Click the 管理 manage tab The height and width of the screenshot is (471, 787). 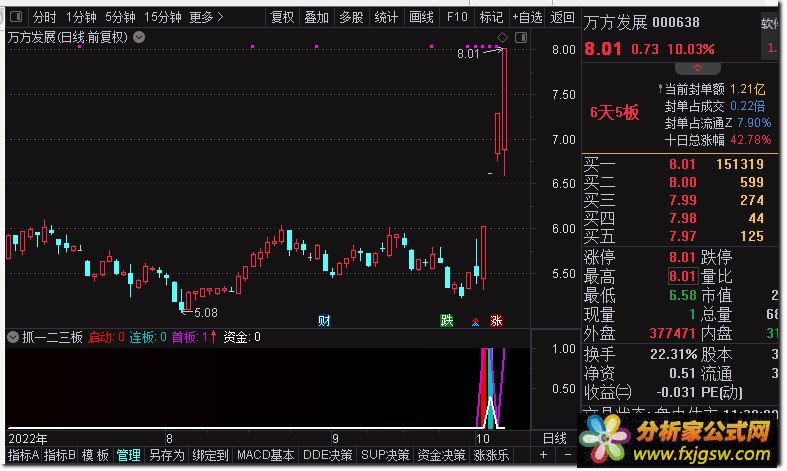pyautogui.click(x=128, y=455)
